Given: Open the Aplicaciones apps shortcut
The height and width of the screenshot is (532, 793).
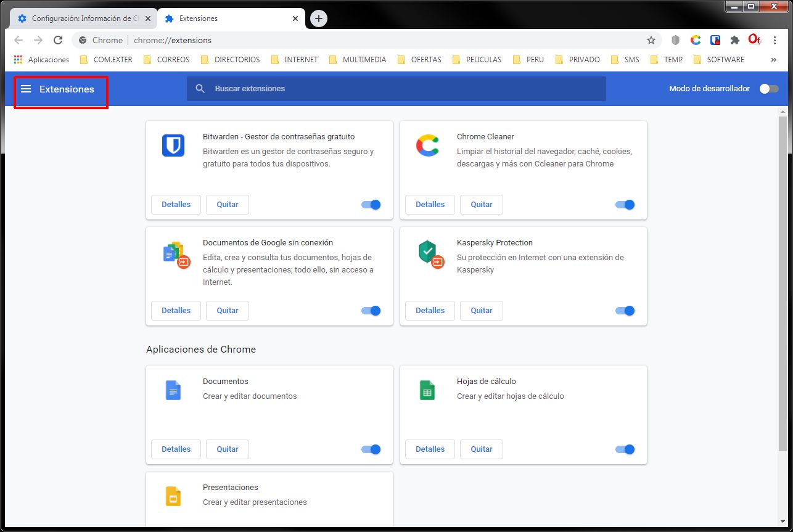Looking at the screenshot, I should 41,60.
